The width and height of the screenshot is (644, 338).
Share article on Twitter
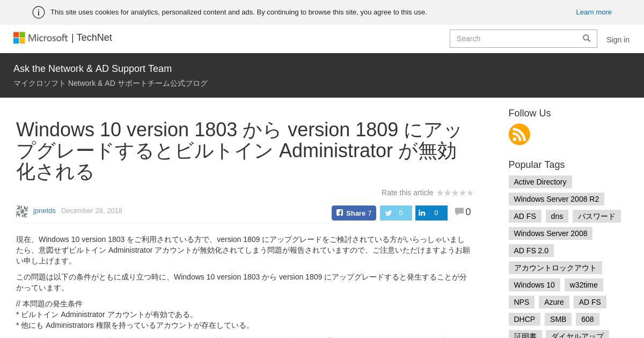point(396,213)
